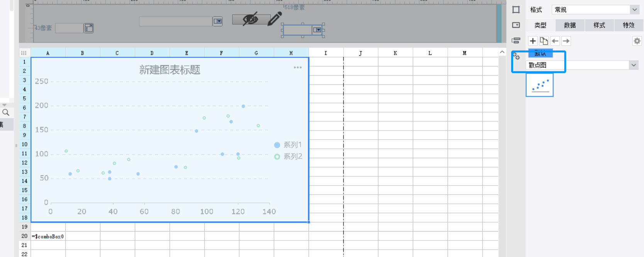
Task: Select the cell element square sidebar icon
Action: [516, 10]
